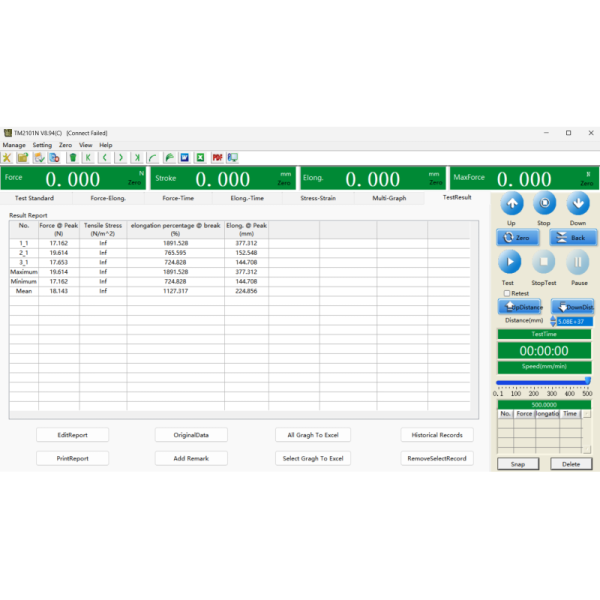
Task: Click the EditReport button
Action: click(72, 435)
